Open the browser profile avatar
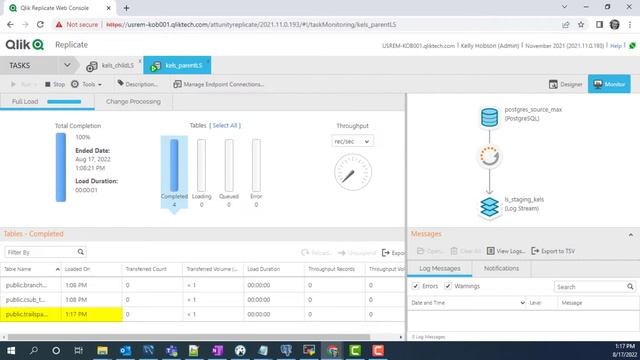640x360 pixels. pos(615,24)
